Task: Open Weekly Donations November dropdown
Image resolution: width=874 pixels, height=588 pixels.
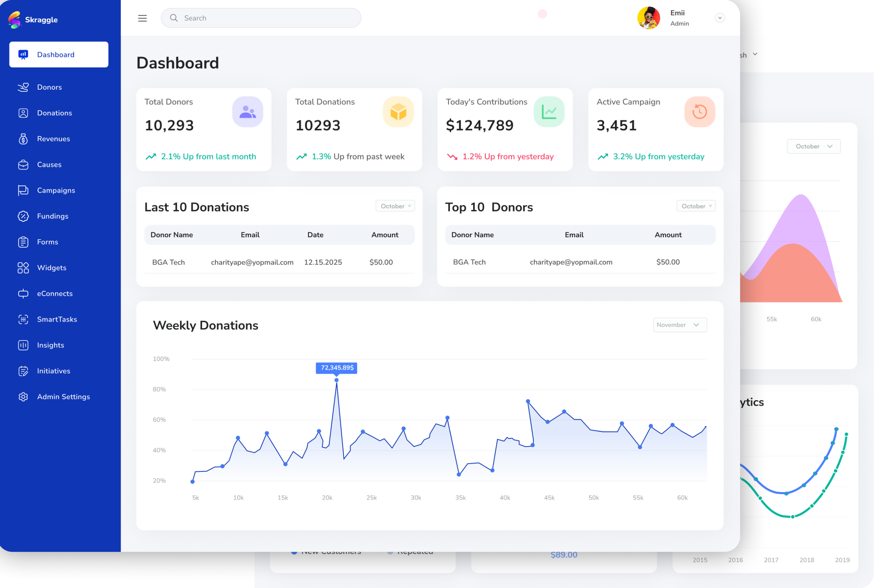Action: coord(680,325)
